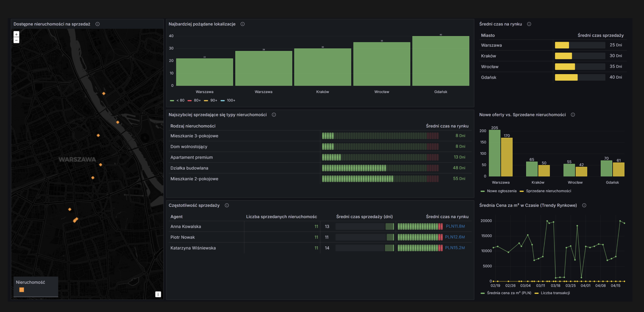
Task: Zoom in on the Warszawa map
Action: [x=16, y=34]
